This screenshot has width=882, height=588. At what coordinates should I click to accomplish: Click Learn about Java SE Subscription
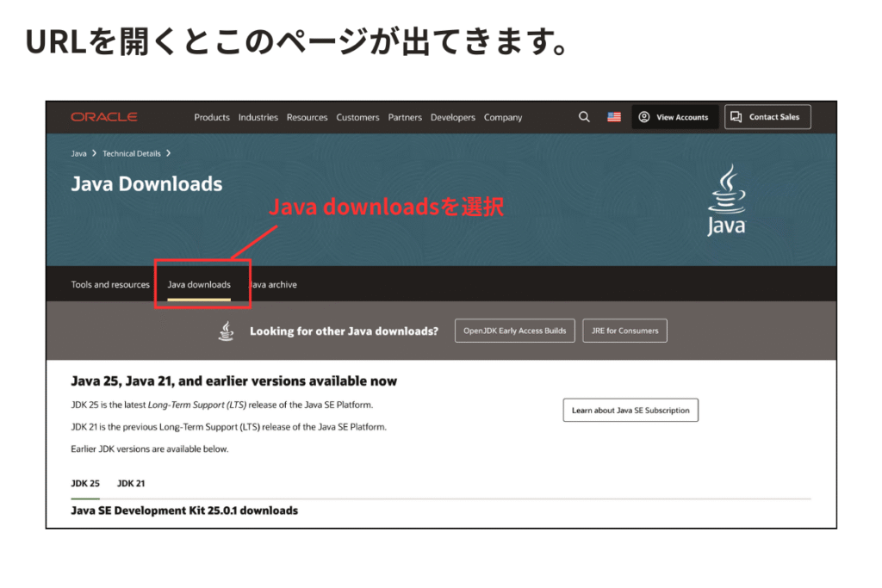pyautogui.click(x=630, y=411)
